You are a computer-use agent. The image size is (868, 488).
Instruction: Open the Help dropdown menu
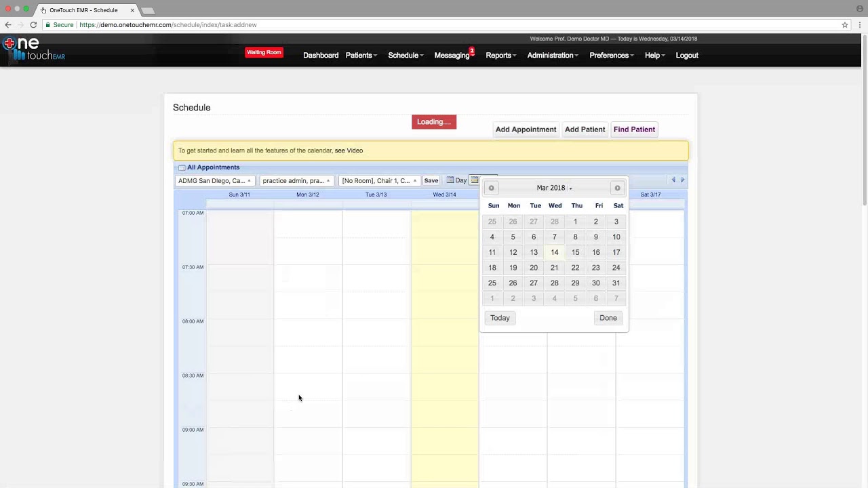654,56
